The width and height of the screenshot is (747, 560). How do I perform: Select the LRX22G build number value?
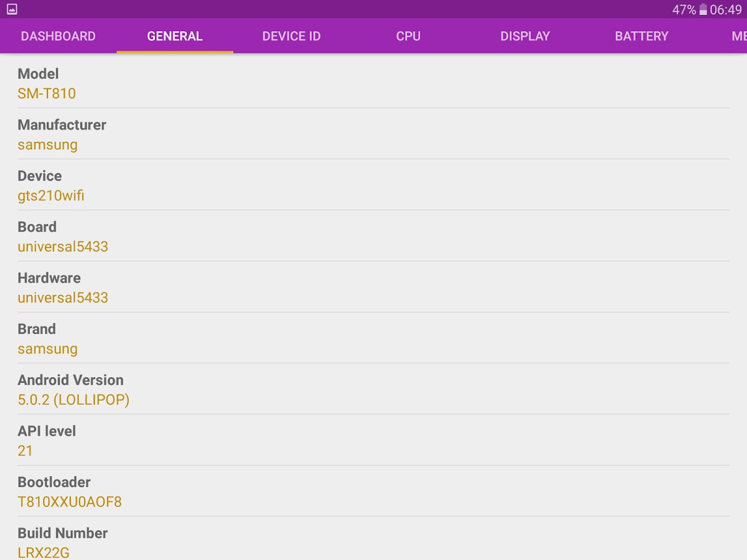44,553
